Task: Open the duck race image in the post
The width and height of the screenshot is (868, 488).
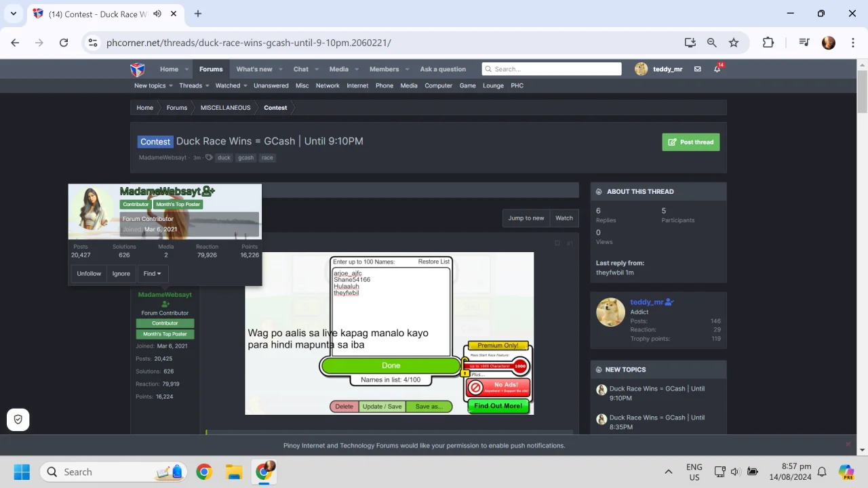Action: [x=389, y=333]
